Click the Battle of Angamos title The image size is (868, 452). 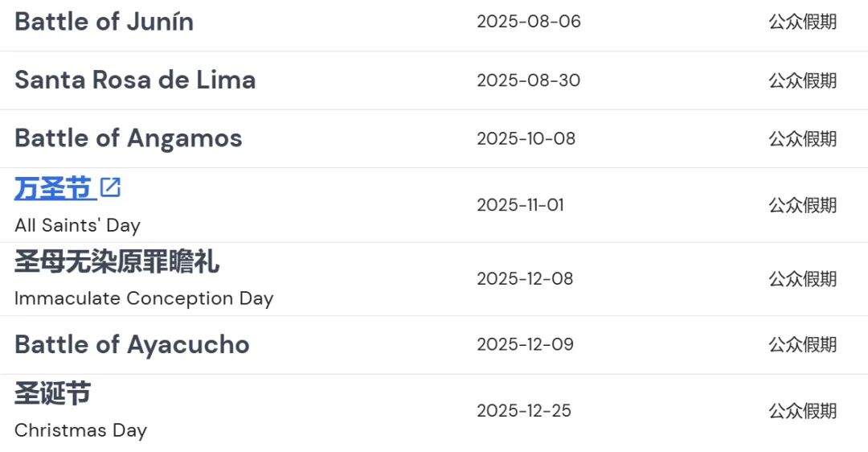click(x=129, y=138)
